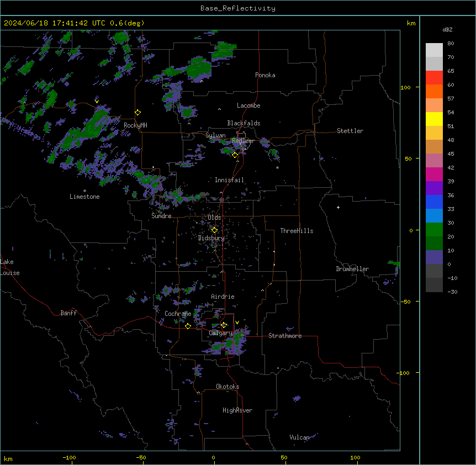Click the yellow V marker northwest of RockyMH
Viewport: 476px width, 465px height.
pyautogui.click(x=97, y=102)
